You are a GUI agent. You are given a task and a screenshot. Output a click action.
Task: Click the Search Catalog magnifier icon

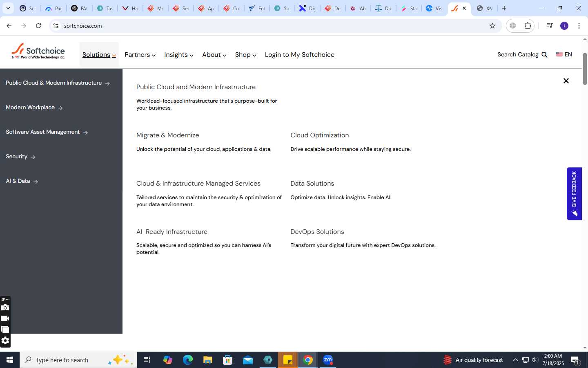(x=544, y=55)
